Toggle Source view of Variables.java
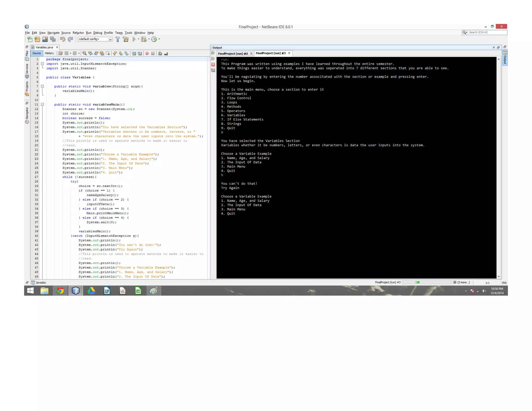This screenshot has height=411, width=532. click(x=37, y=53)
